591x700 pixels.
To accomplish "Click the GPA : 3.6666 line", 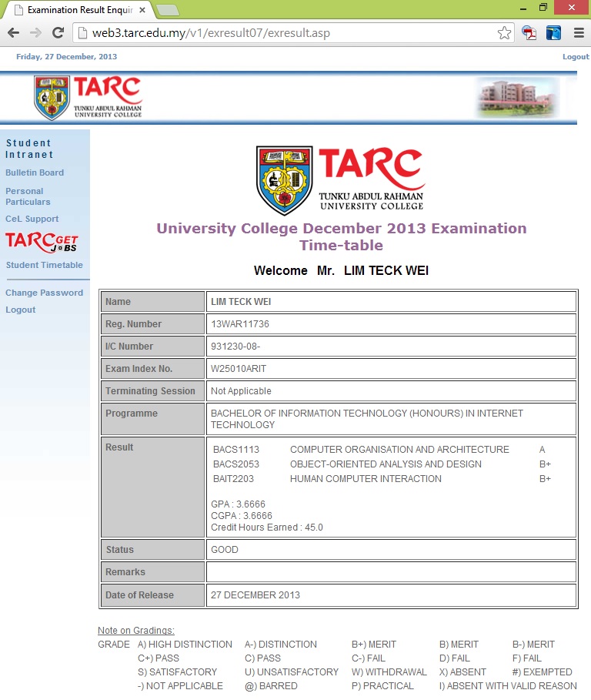I will click(238, 504).
